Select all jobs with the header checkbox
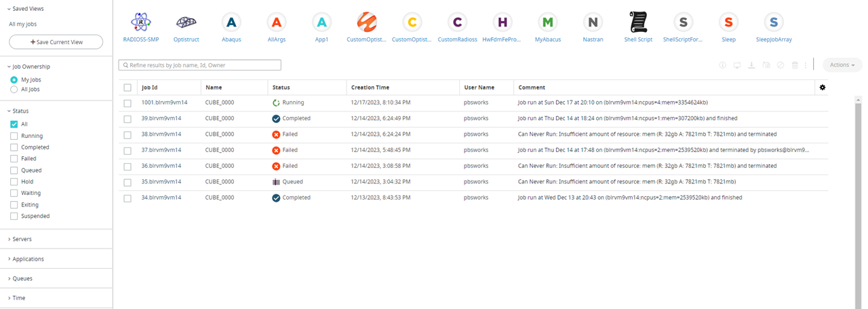Screen dimensions: 868x309 point(127,87)
